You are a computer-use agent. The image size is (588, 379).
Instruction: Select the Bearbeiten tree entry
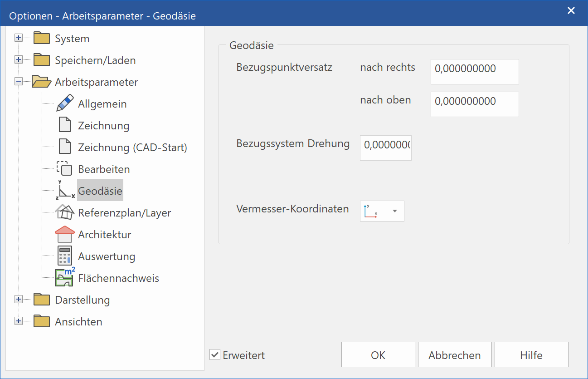click(104, 169)
